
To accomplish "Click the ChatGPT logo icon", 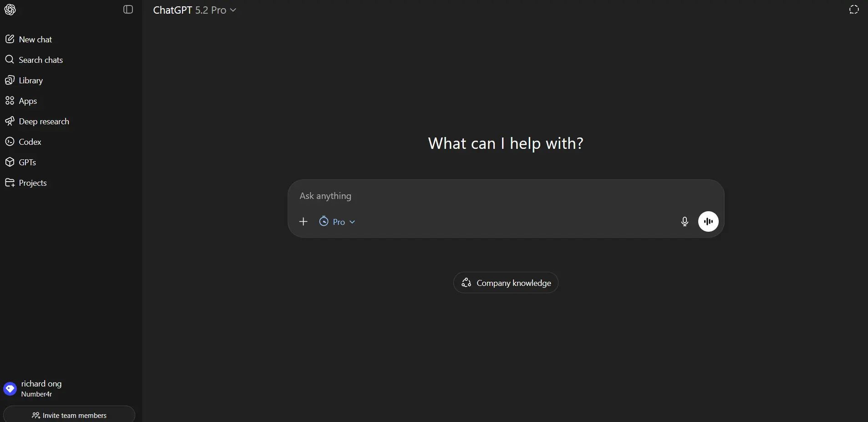I will (x=10, y=10).
